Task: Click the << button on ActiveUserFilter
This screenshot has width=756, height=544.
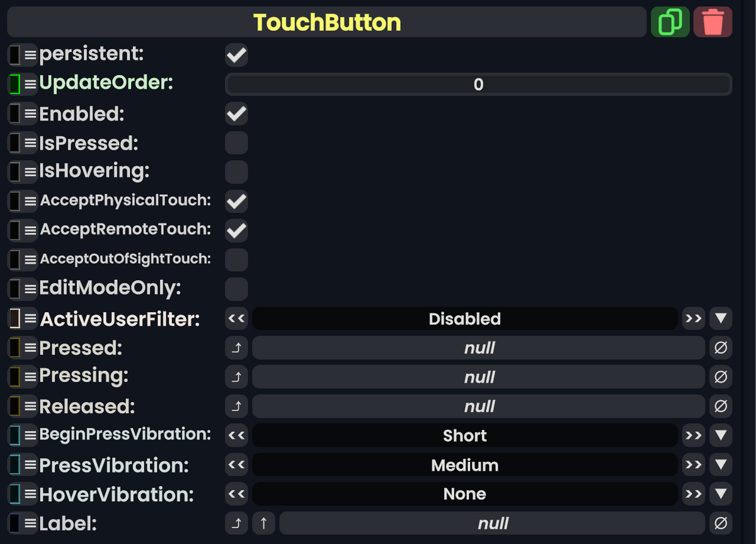Action: (x=236, y=318)
